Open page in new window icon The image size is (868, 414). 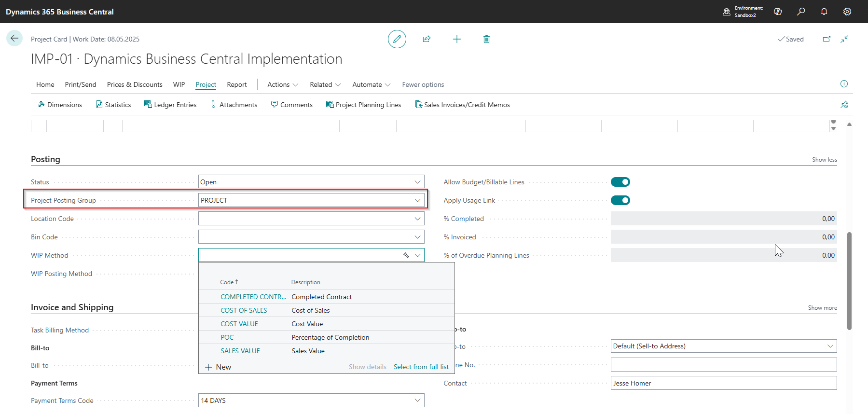(827, 39)
